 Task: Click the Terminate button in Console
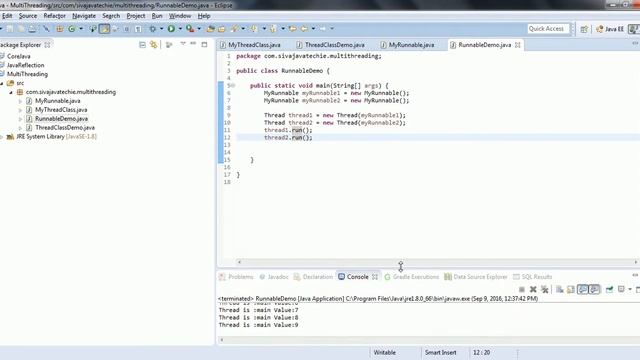tap(522, 289)
